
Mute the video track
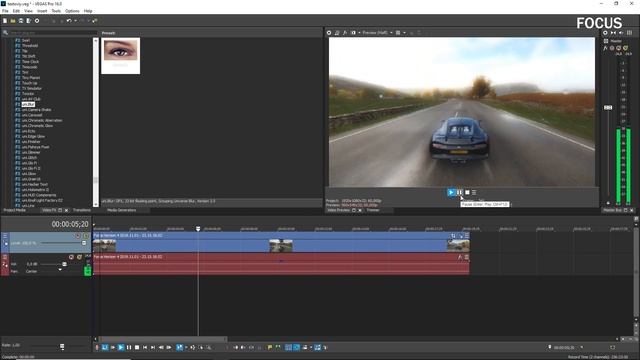78,236
